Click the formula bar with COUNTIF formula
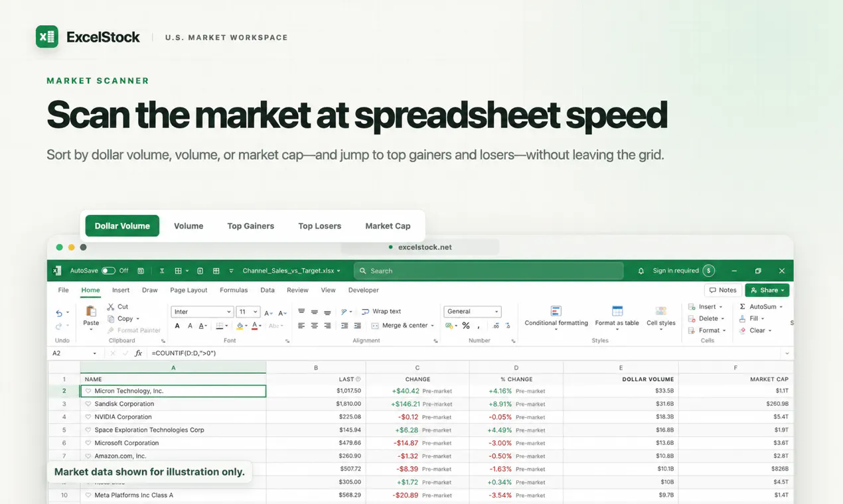The height and width of the screenshot is (504, 843). tap(465, 353)
